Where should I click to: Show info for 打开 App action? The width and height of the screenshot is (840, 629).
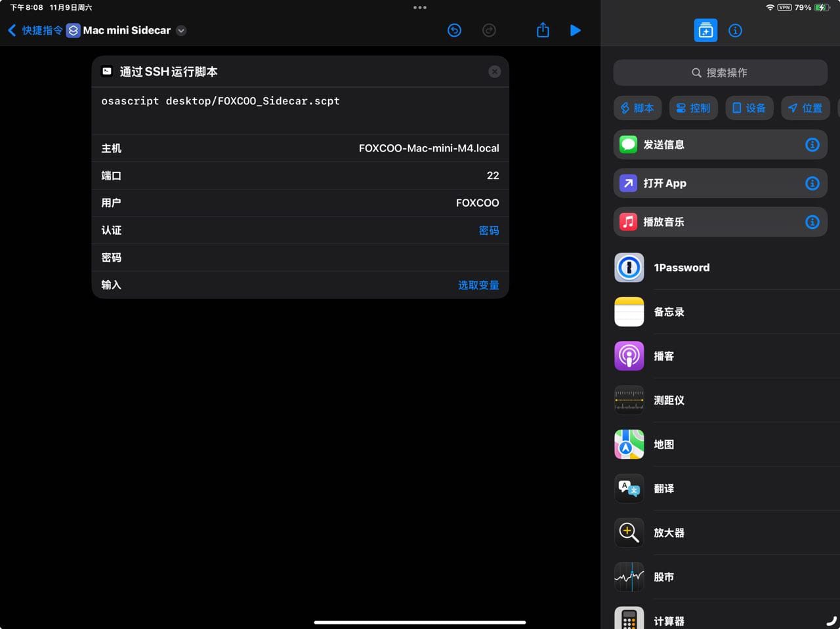[812, 183]
